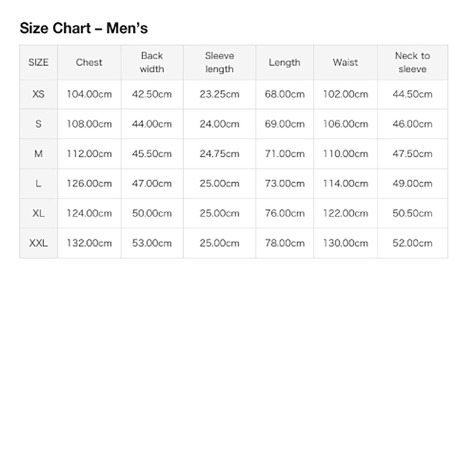Click the XL size row label

tap(39, 213)
